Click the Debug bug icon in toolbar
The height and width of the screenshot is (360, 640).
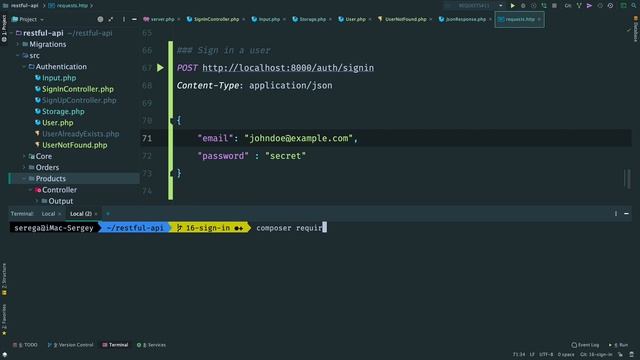click(x=523, y=6)
